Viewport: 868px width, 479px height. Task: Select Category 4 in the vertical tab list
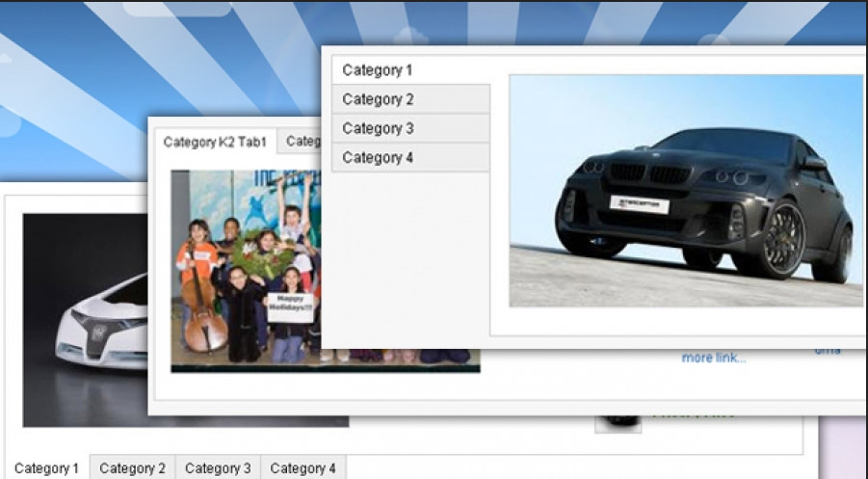(x=410, y=157)
